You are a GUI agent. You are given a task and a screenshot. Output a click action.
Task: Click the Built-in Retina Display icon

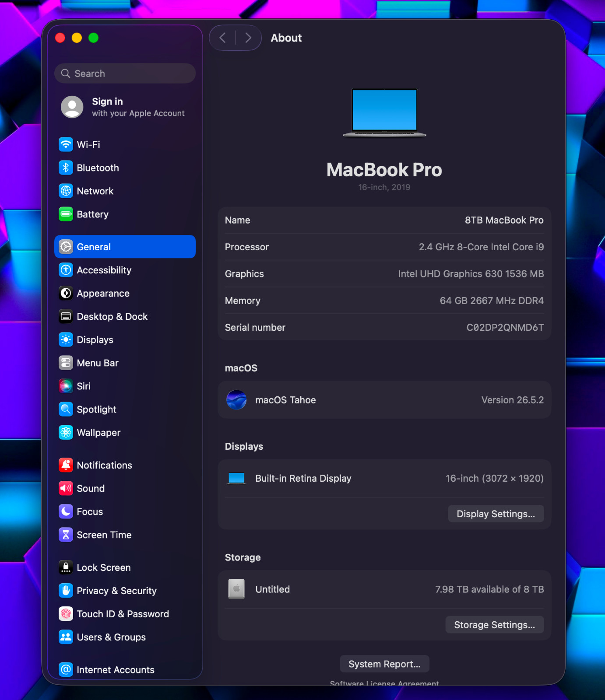[x=236, y=479]
